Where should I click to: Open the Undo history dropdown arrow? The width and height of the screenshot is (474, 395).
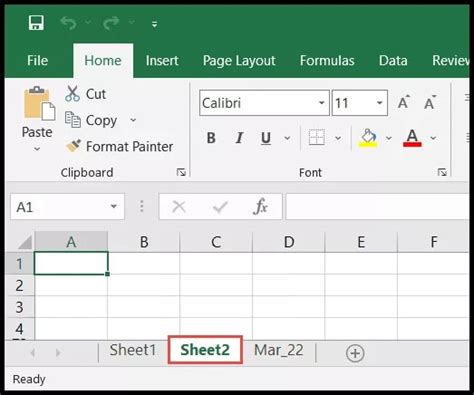click(88, 22)
